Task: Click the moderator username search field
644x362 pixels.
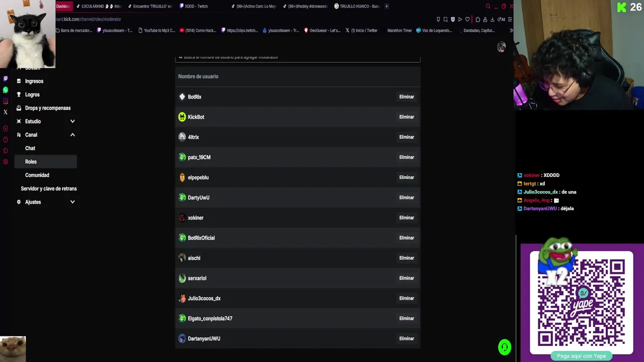Action: [x=297, y=57]
